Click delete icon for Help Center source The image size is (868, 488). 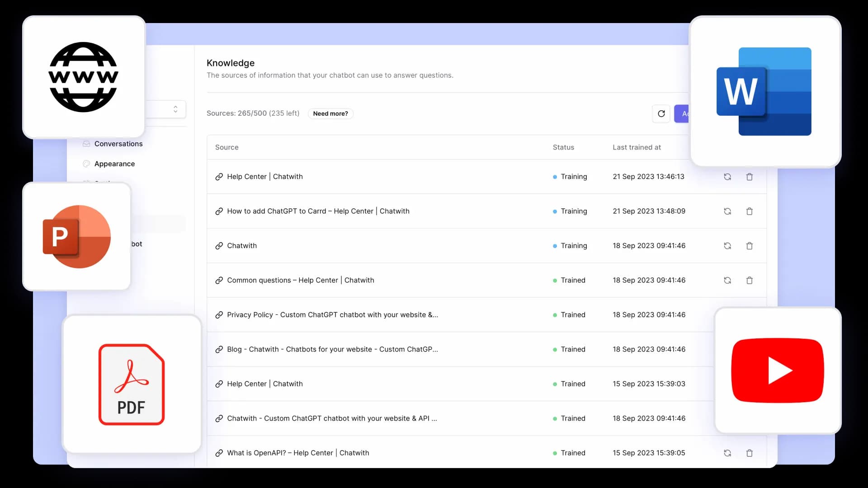750,176
